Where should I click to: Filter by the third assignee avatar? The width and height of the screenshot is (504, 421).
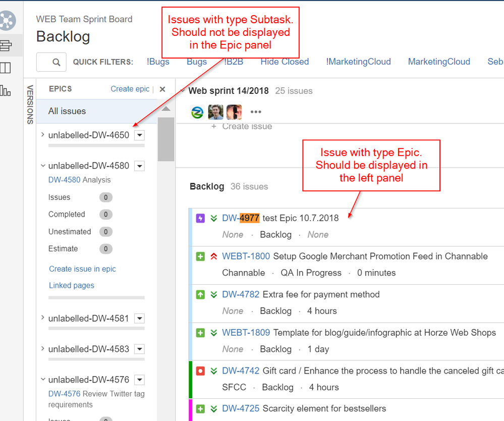tap(234, 112)
